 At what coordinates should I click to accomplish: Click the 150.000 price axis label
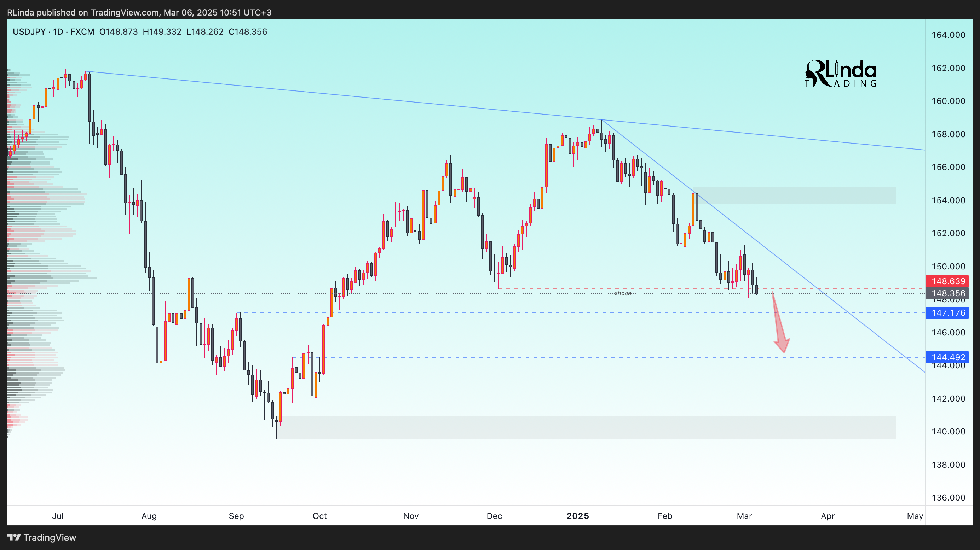[948, 267]
